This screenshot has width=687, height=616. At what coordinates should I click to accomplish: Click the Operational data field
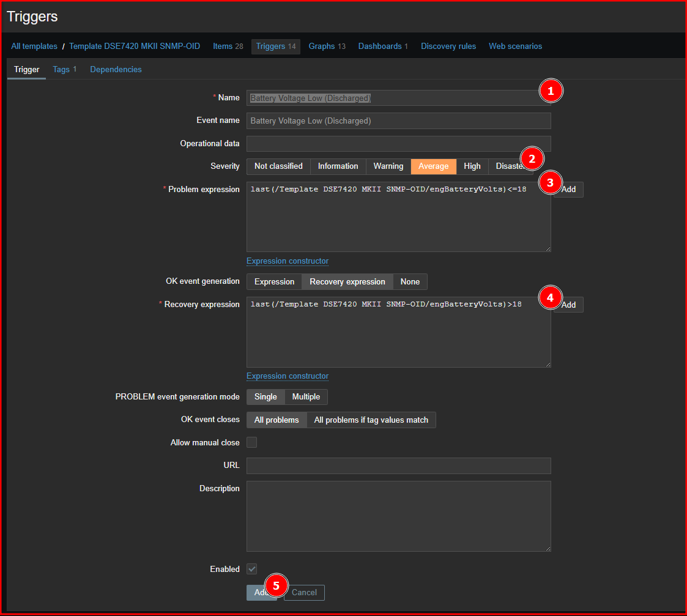(x=398, y=144)
